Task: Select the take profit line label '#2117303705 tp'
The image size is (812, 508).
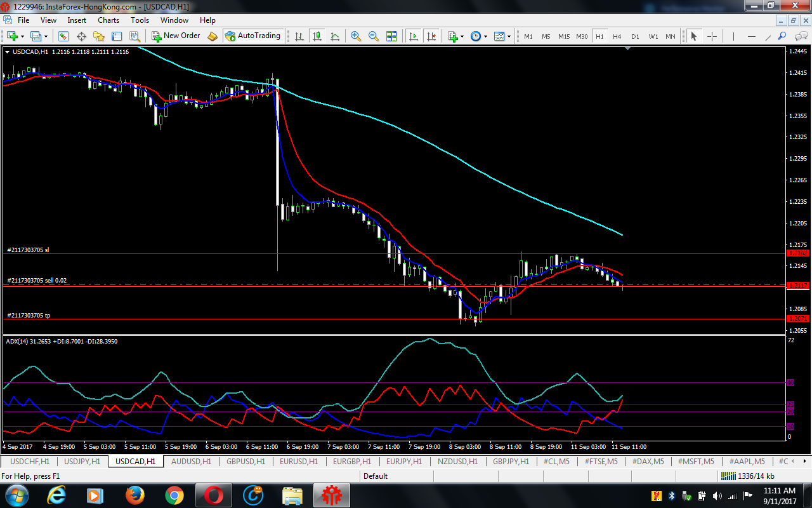Action: (29, 316)
